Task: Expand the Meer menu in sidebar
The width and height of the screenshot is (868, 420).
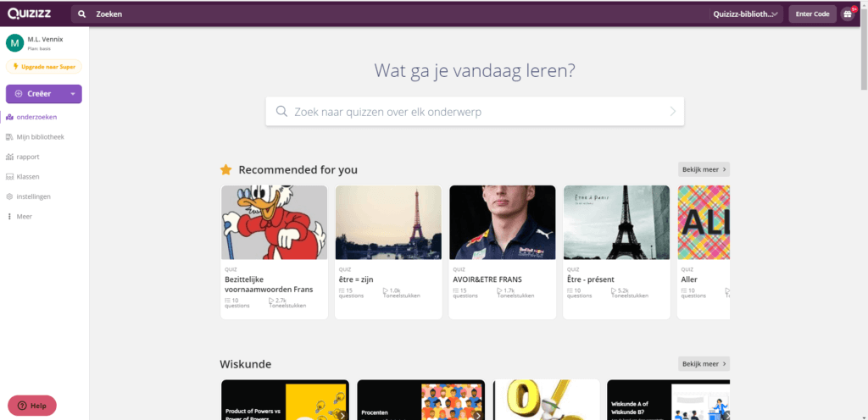Action: point(24,216)
